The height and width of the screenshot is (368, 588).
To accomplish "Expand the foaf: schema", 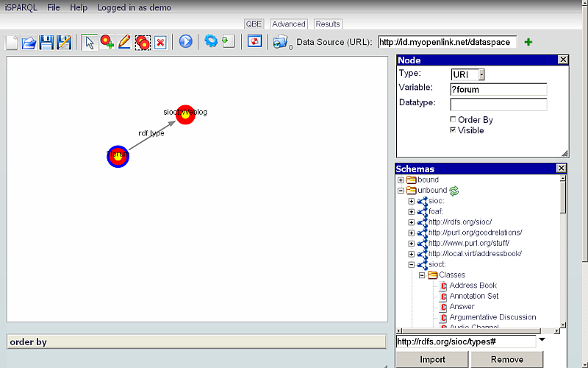I will pos(412,212).
